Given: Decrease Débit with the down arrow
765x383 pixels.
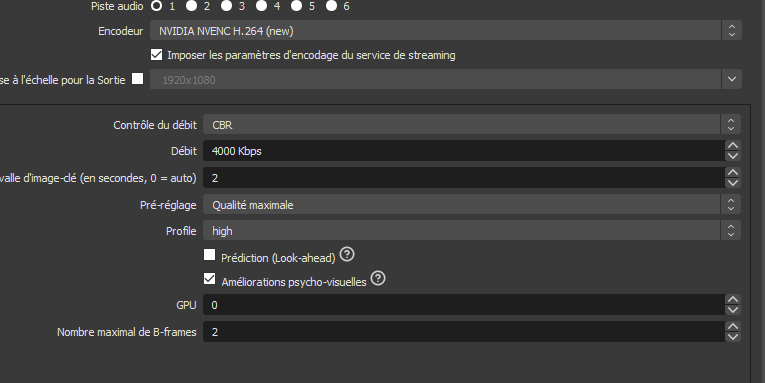Looking at the screenshot, I should click(733, 156).
